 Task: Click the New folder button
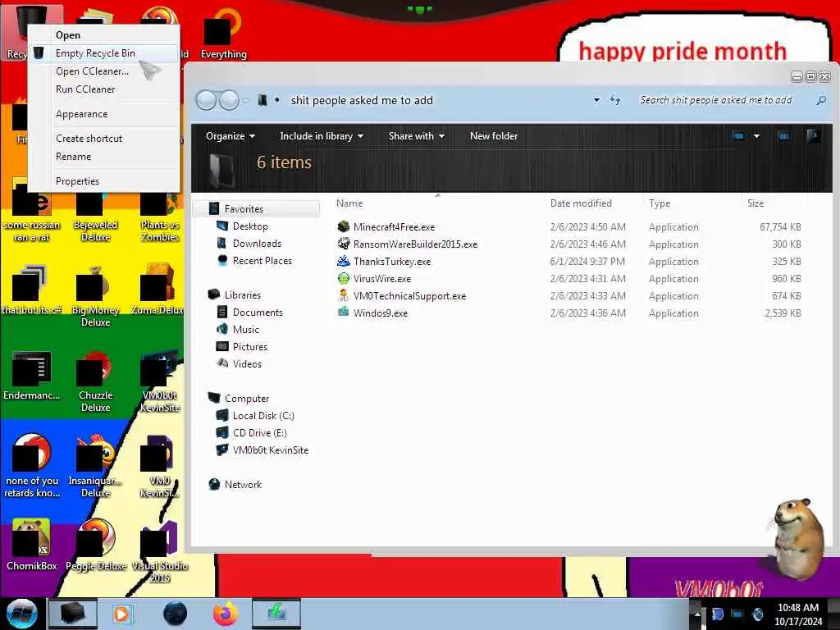(x=494, y=136)
